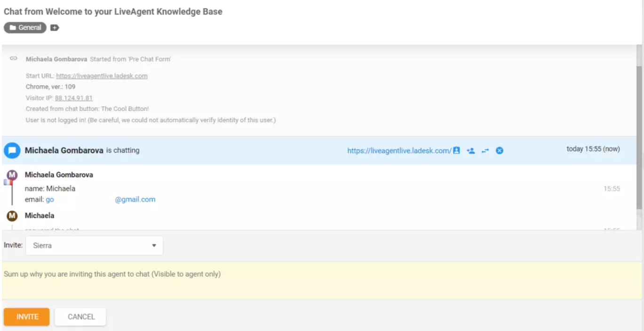The width and height of the screenshot is (644, 331).
Task: Invite another agent with the add-person icon
Action: point(471,151)
